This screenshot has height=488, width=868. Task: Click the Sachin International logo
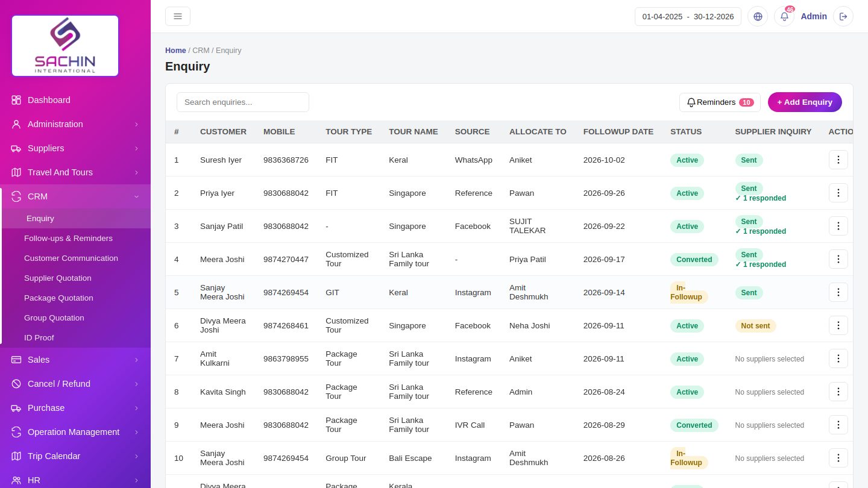pos(65,46)
